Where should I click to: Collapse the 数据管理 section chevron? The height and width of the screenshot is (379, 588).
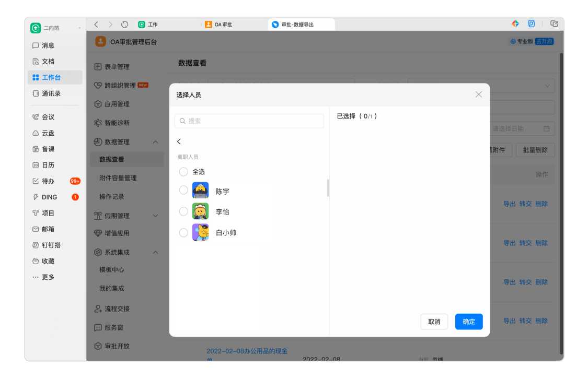155,142
